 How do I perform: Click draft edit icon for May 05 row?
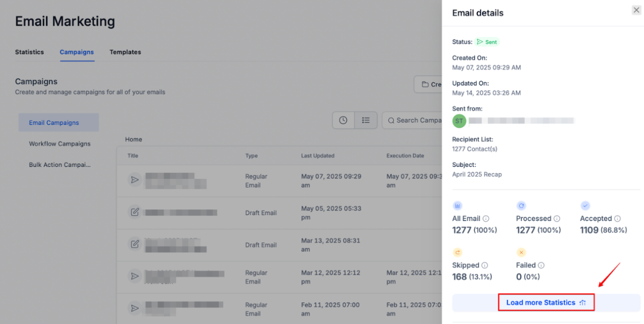[x=135, y=212]
